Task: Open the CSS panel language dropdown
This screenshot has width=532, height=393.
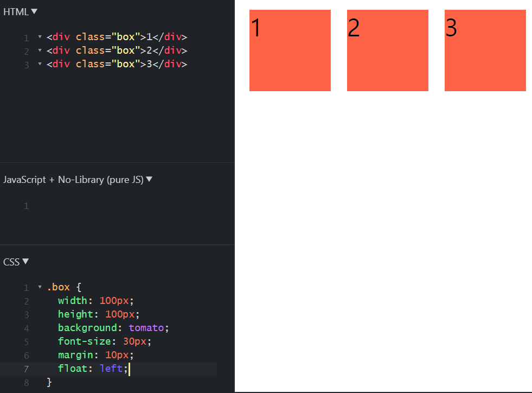Action: coord(16,262)
